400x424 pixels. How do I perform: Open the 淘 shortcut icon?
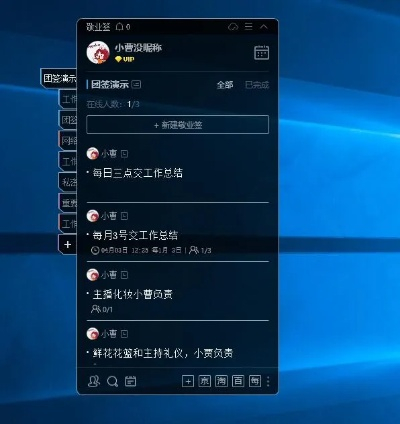pos(221,381)
